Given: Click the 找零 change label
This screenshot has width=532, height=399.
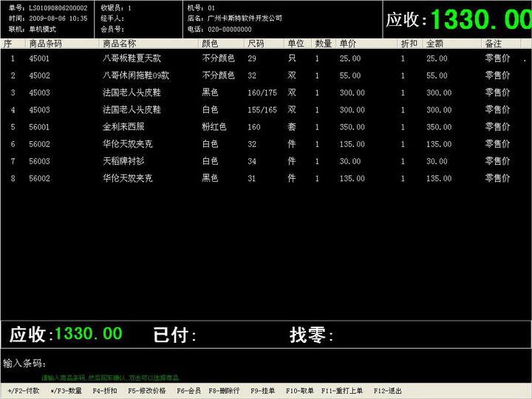Looking at the screenshot, I should 311,335.
